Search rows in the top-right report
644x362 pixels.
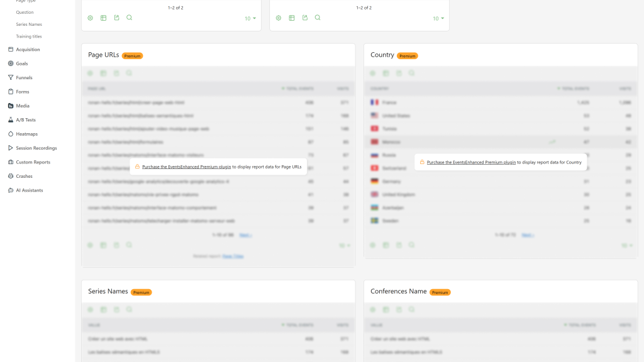(x=318, y=18)
